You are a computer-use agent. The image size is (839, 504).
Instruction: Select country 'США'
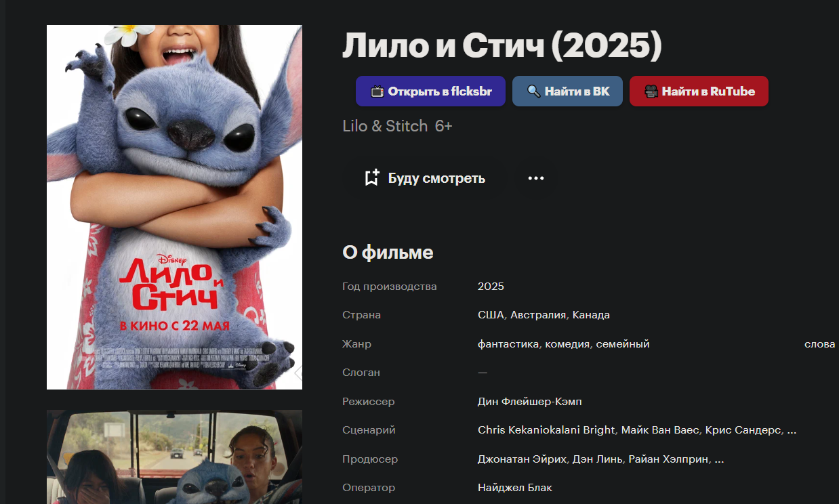click(x=491, y=315)
